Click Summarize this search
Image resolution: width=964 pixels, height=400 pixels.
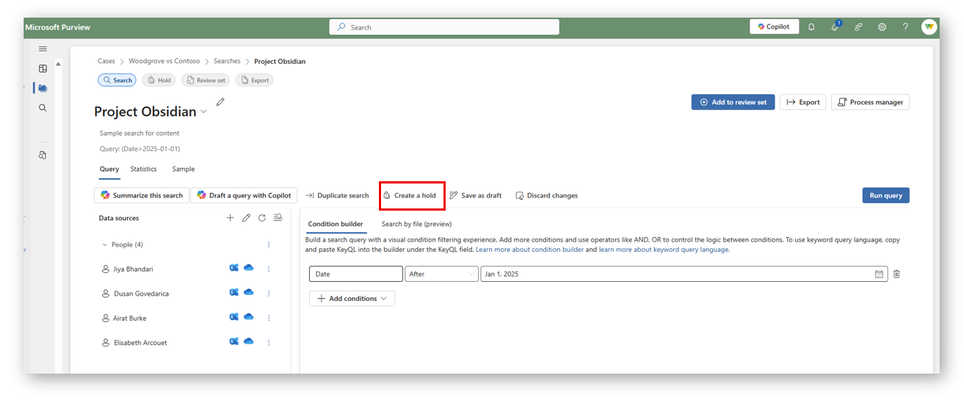point(141,195)
